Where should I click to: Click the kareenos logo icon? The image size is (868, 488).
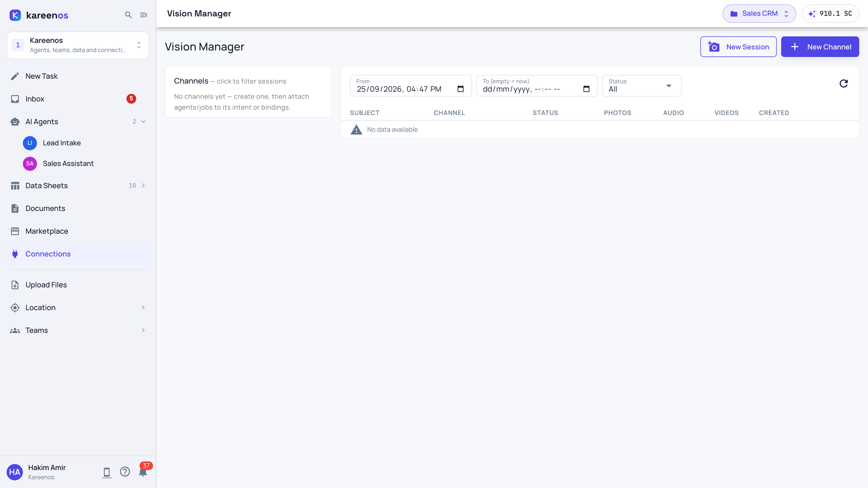pos(15,15)
